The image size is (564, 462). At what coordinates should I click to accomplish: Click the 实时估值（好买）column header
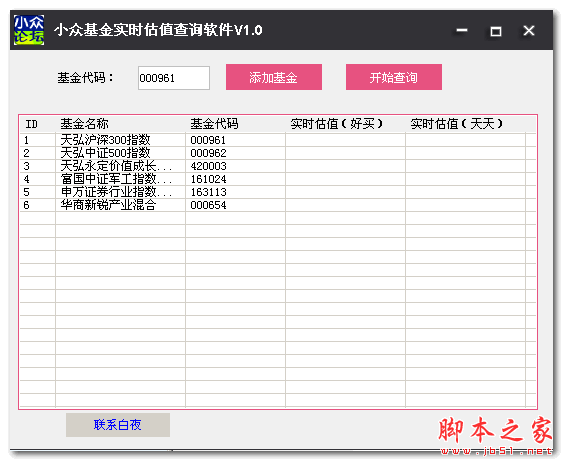pyautogui.click(x=345, y=124)
